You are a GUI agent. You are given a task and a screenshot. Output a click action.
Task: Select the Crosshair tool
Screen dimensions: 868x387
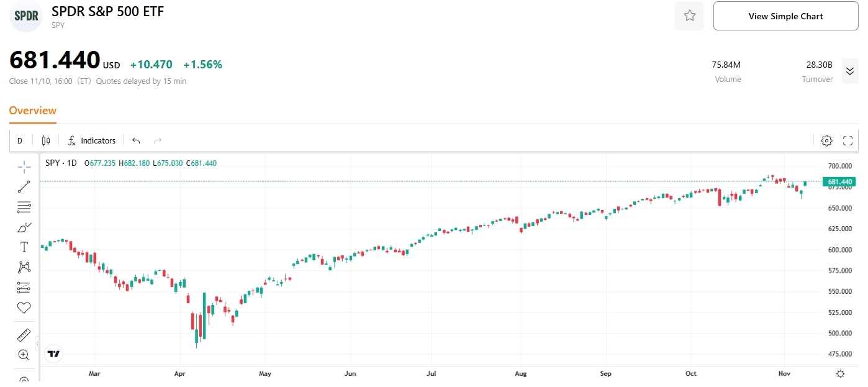coord(24,166)
